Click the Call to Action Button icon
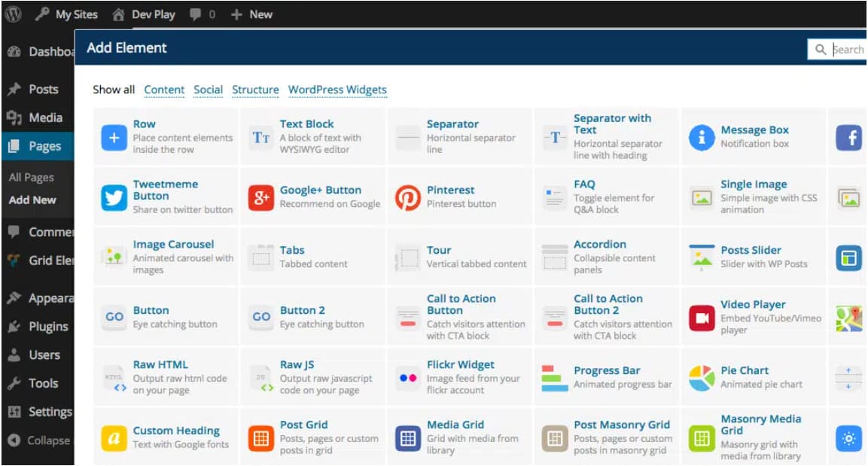Viewport: 868px width, 466px height. tap(408, 317)
